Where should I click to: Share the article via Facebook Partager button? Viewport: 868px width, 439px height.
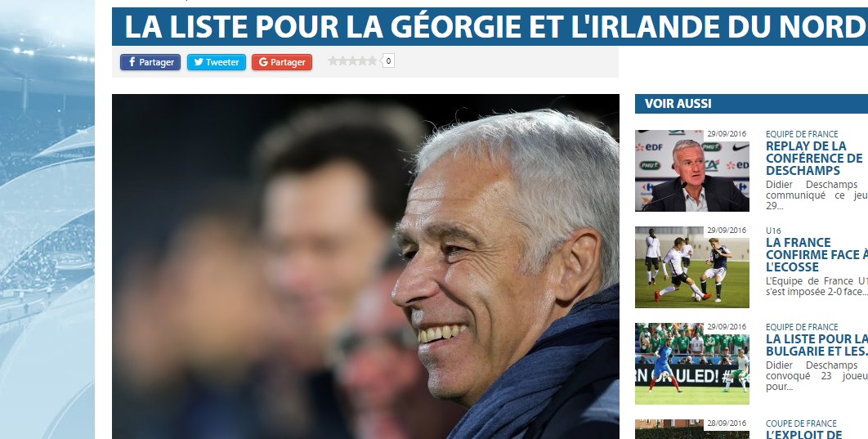(x=150, y=62)
